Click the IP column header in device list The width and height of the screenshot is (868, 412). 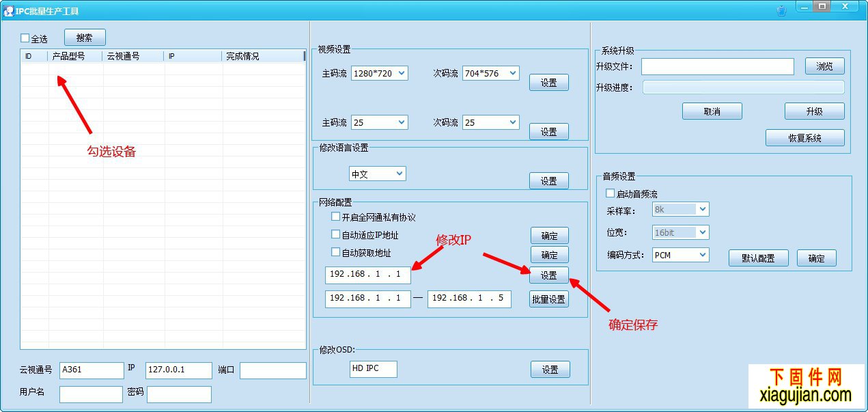coord(193,56)
